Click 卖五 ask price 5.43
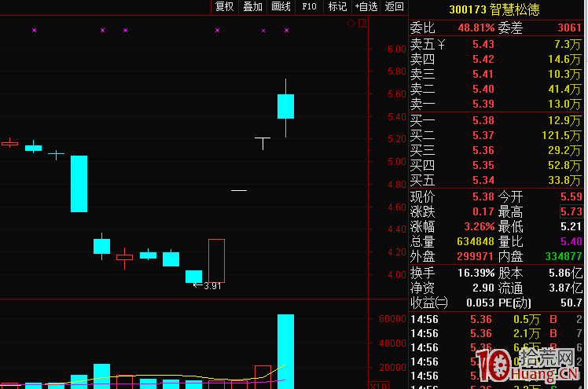This screenshot has width=588, height=389. coord(483,44)
